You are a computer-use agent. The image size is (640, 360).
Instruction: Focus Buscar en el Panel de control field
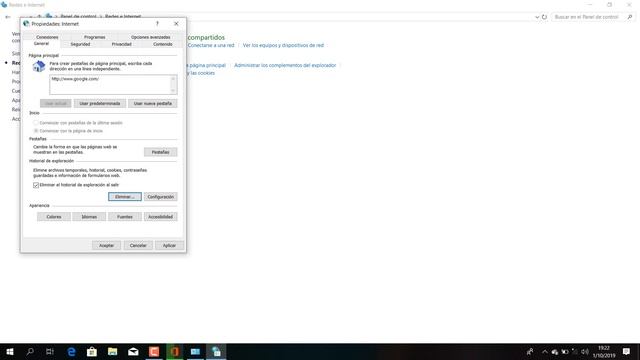point(588,17)
